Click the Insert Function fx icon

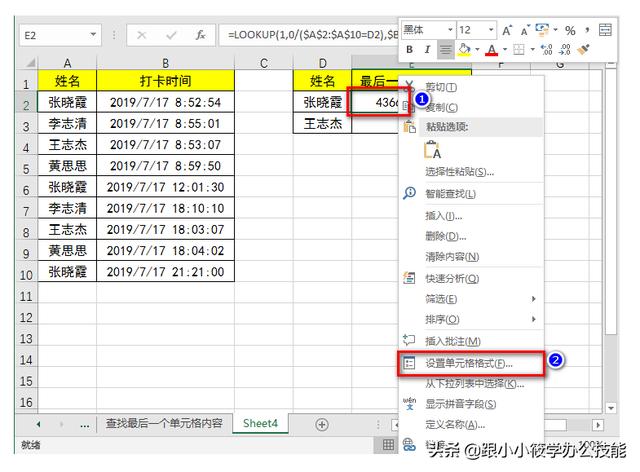coord(200,35)
